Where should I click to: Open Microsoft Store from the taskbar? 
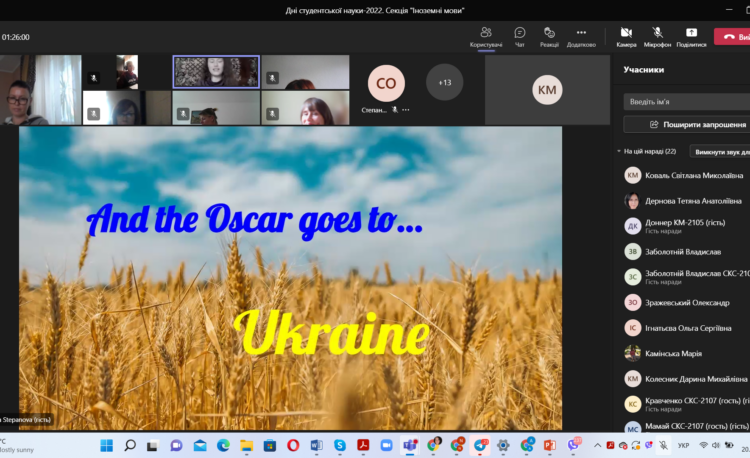pos(270,446)
